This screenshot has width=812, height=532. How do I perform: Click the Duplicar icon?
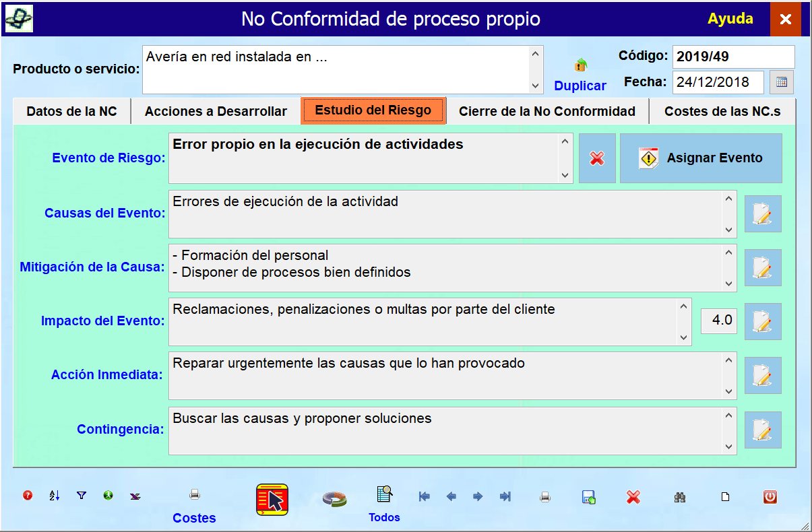pos(580,65)
